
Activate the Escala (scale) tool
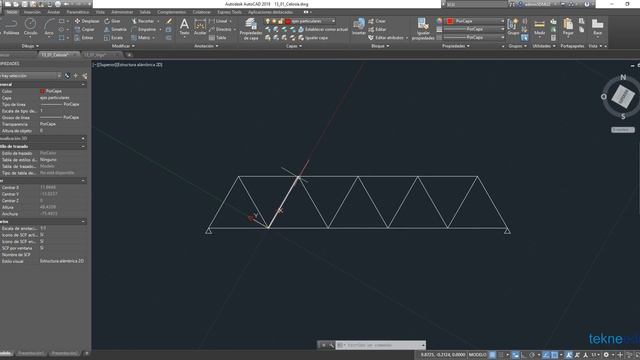pos(114,38)
